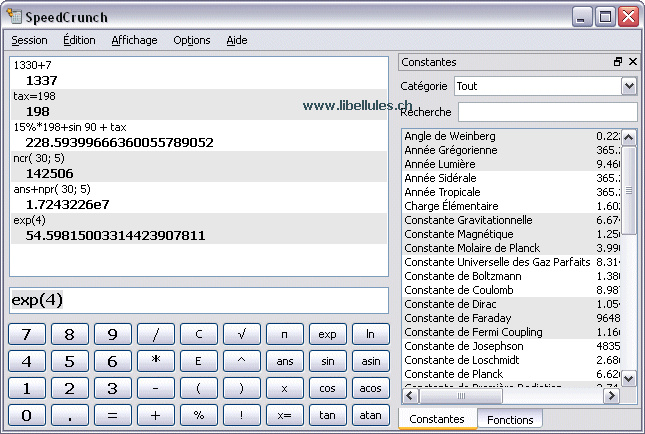Float the Constantes dock panel
The image size is (645, 434).
pyautogui.click(x=617, y=62)
